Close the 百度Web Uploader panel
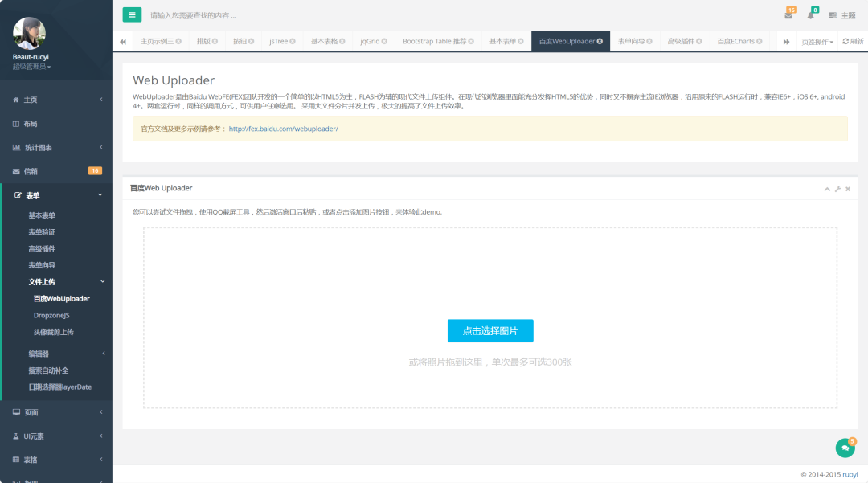Screen dimensions: 868x483 coord(848,189)
